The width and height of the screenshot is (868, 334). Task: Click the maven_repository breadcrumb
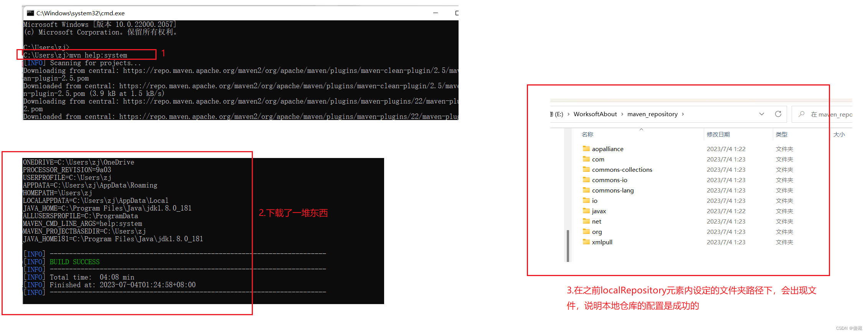click(x=652, y=114)
